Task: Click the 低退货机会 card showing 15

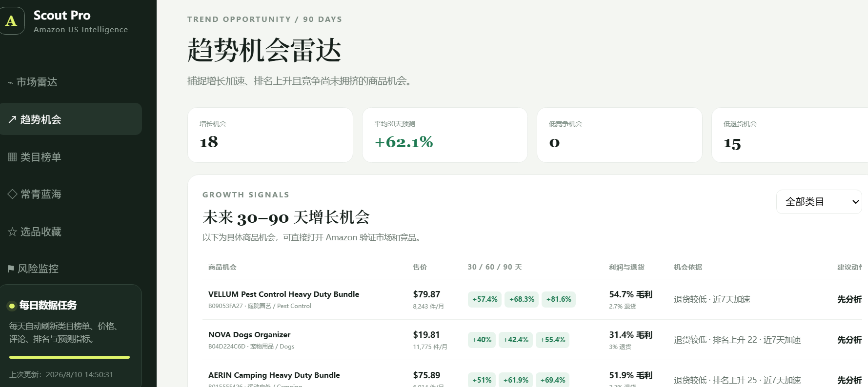Action: pos(789,135)
